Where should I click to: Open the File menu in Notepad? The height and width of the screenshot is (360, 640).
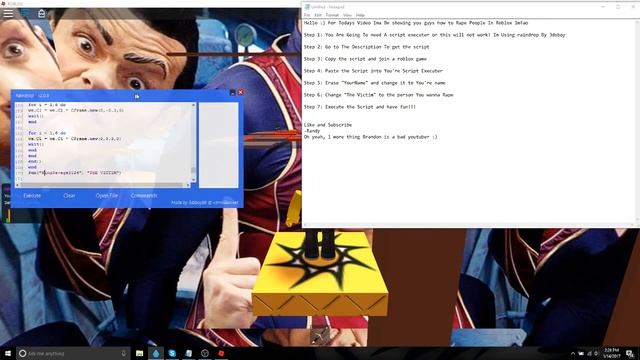click(307, 15)
